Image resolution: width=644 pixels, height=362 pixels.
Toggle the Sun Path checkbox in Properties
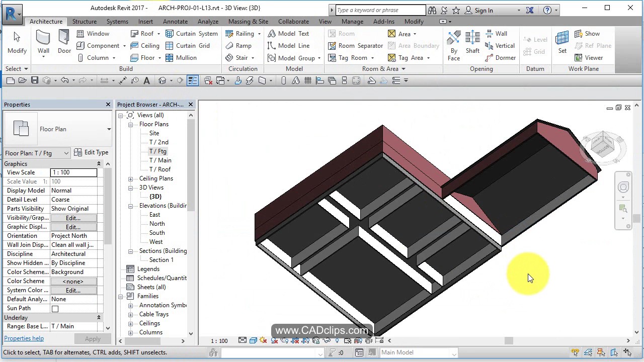tap(55, 308)
